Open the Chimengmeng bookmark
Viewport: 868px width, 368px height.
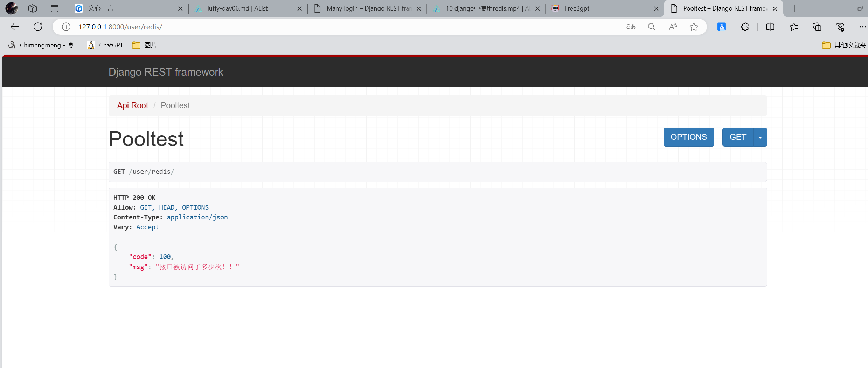pos(43,45)
